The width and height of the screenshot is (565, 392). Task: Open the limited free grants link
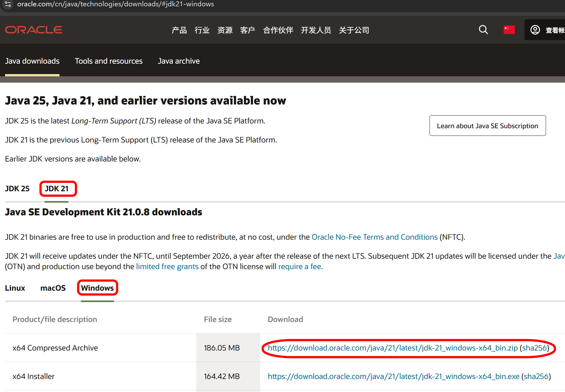click(x=167, y=267)
